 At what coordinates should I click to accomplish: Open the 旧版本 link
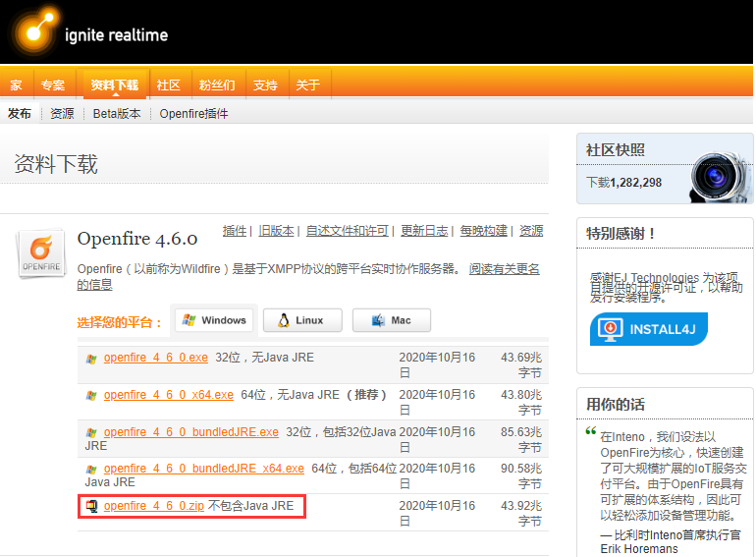click(x=276, y=231)
